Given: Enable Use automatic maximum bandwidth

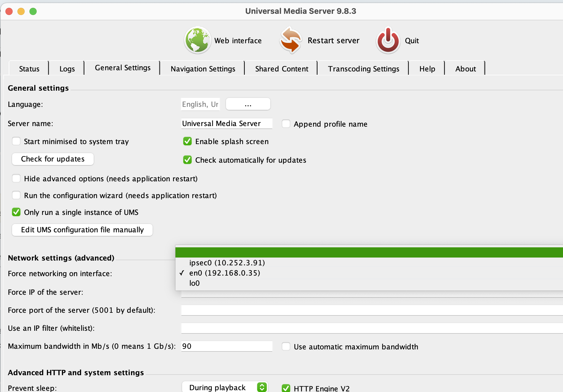Looking at the screenshot, I should [286, 346].
